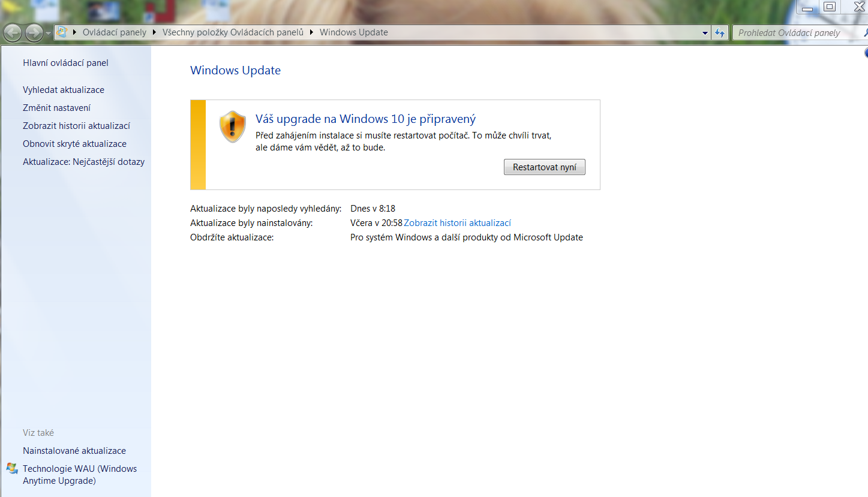Viewport: 868px width, 497px height.
Task: Select 'Všechny položky Ovládacích panelů' breadcrumb
Action: (233, 32)
